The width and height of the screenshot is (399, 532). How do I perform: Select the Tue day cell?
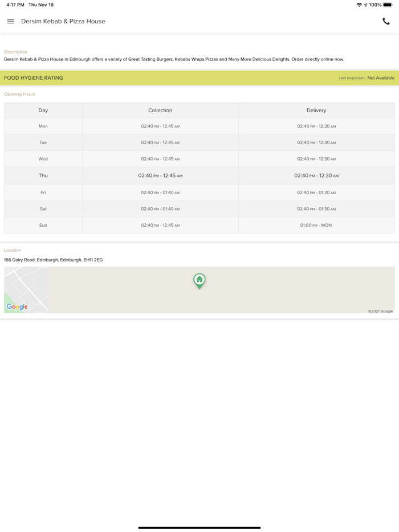[43, 142]
